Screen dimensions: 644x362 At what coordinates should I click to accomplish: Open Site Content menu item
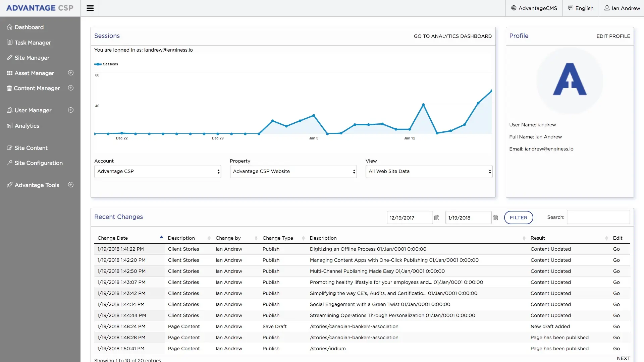click(31, 148)
